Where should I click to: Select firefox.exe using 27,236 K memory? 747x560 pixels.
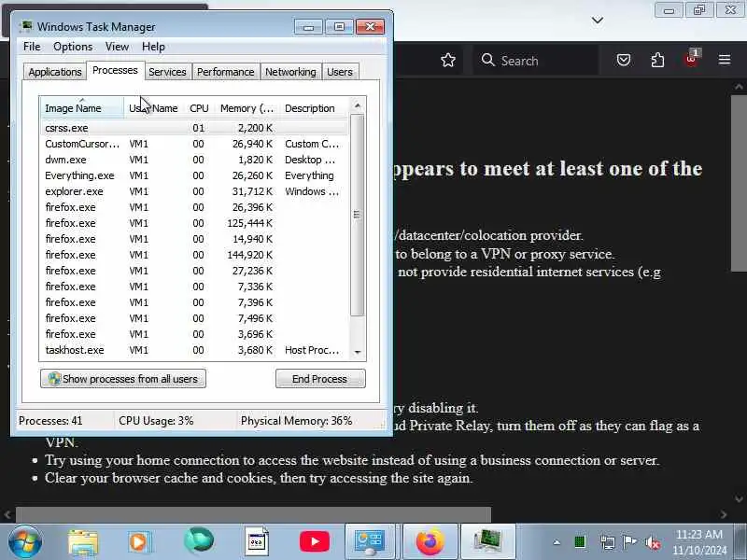[x=194, y=271]
